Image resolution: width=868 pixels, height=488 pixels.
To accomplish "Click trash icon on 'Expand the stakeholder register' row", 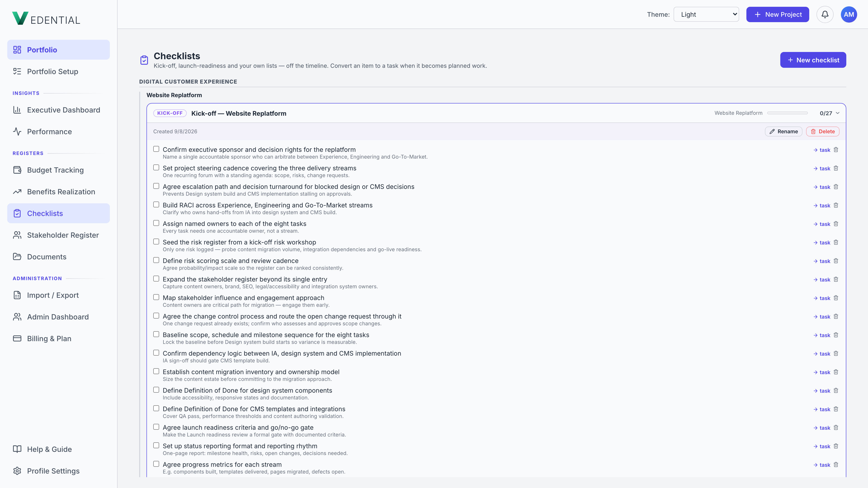I will click(x=836, y=279).
